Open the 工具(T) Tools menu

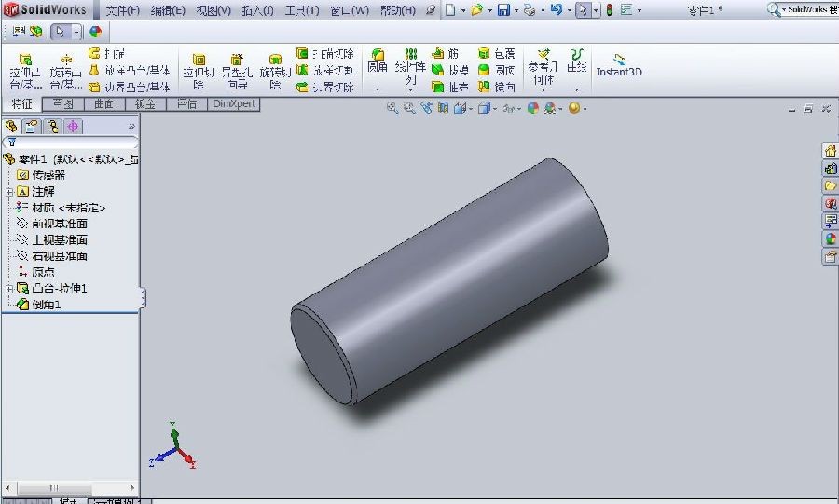click(x=302, y=10)
